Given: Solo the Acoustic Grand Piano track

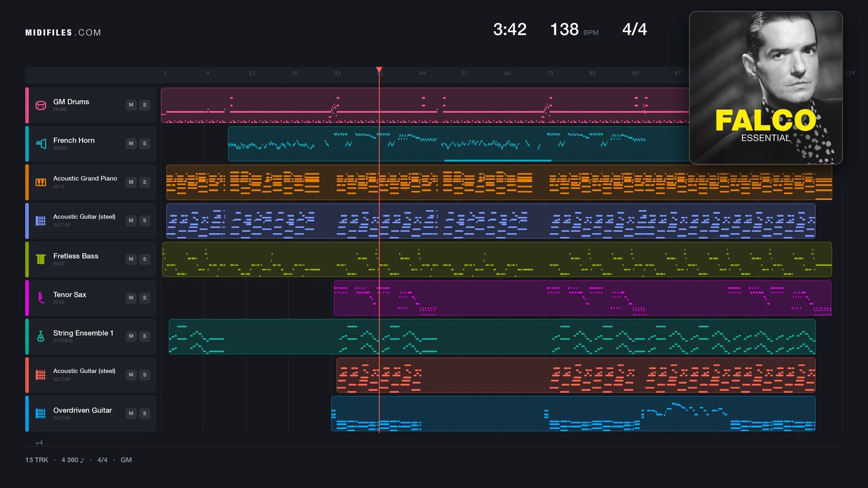Looking at the screenshot, I should tap(145, 182).
